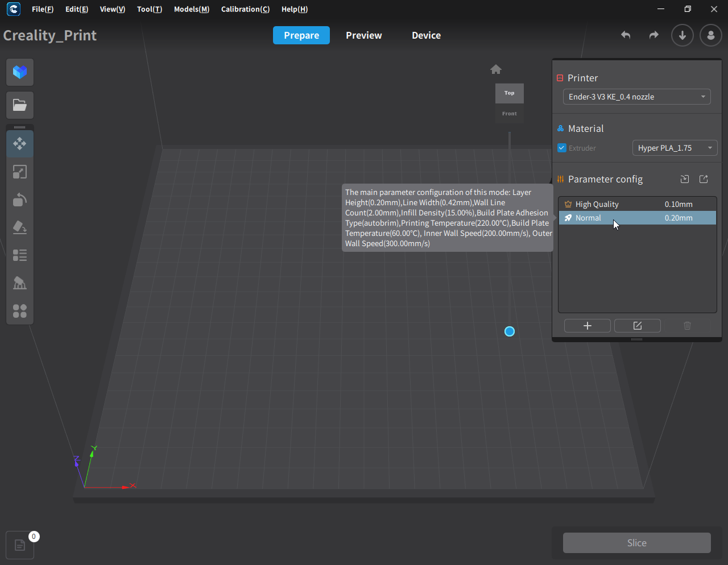
Task: Select the High Quality 0.10mm profile
Action: tap(638, 204)
